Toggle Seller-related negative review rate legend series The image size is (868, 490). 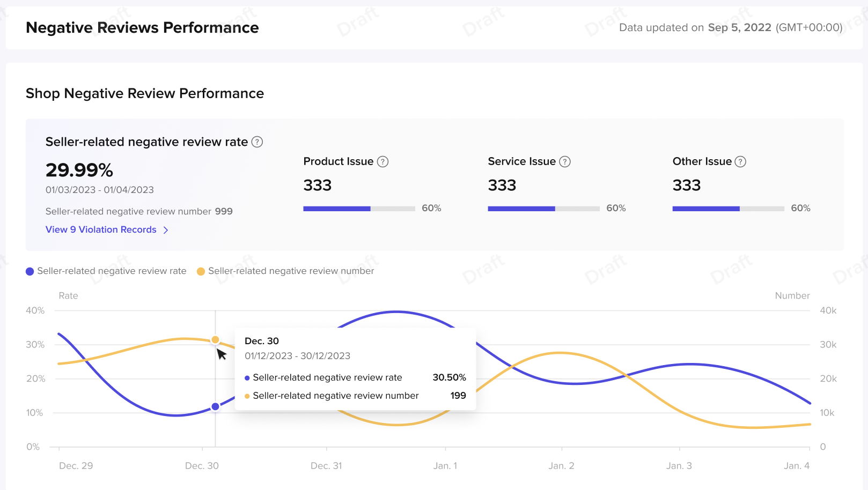click(106, 271)
